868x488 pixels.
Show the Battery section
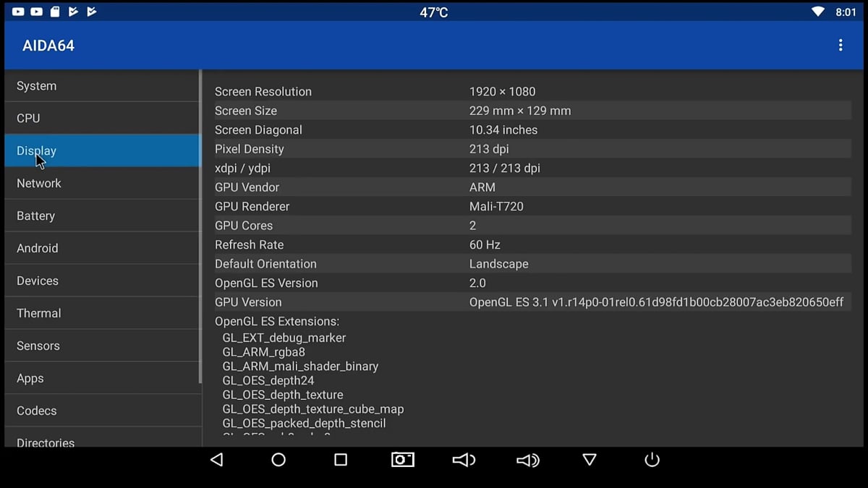click(102, 215)
